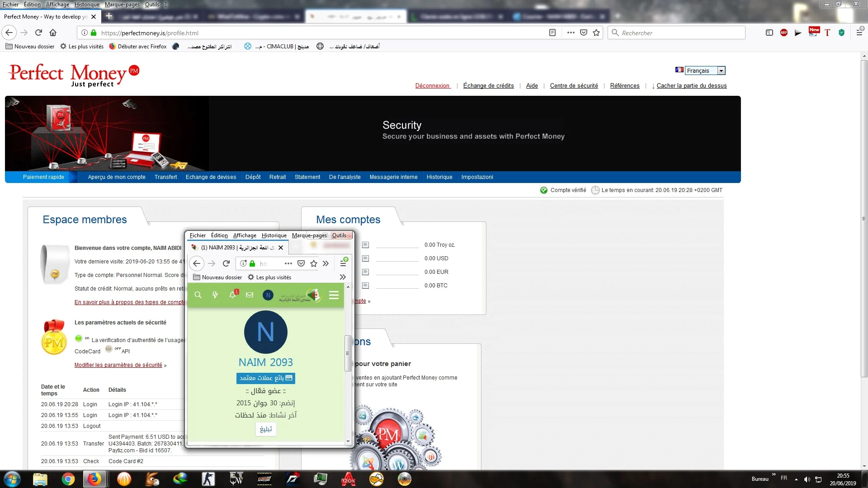
Task: Open the main Firefox hamburger menu
Action: 859,32
